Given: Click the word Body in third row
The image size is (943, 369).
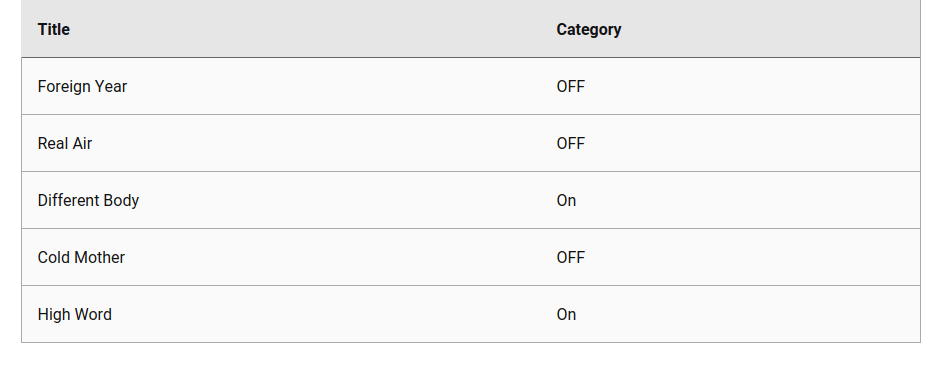Looking at the screenshot, I should coord(121,201).
